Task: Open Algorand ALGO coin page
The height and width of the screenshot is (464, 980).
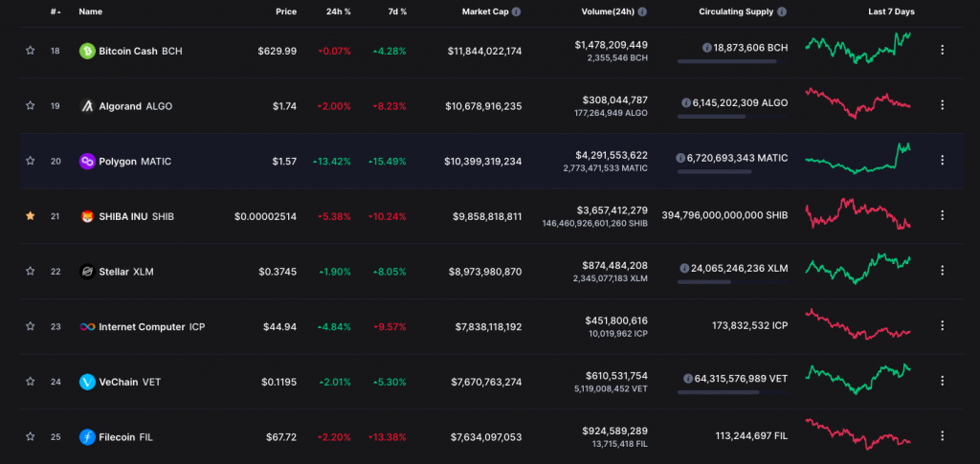Action: (x=136, y=106)
